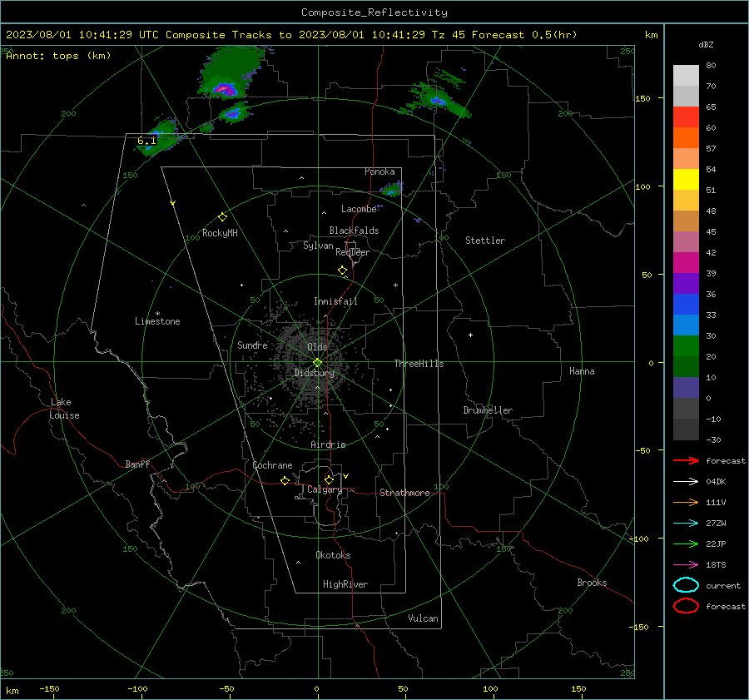Viewport: 749px width, 700px height.
Task: Click the ThreeHills label
Action: tap(419, 364)
